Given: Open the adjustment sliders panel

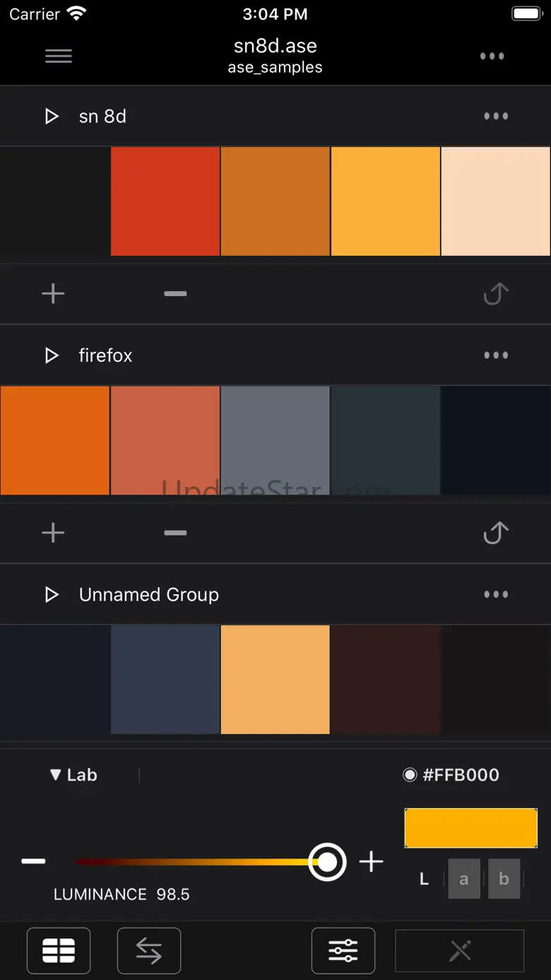Looking at the screenshot, I should point(343,951).
